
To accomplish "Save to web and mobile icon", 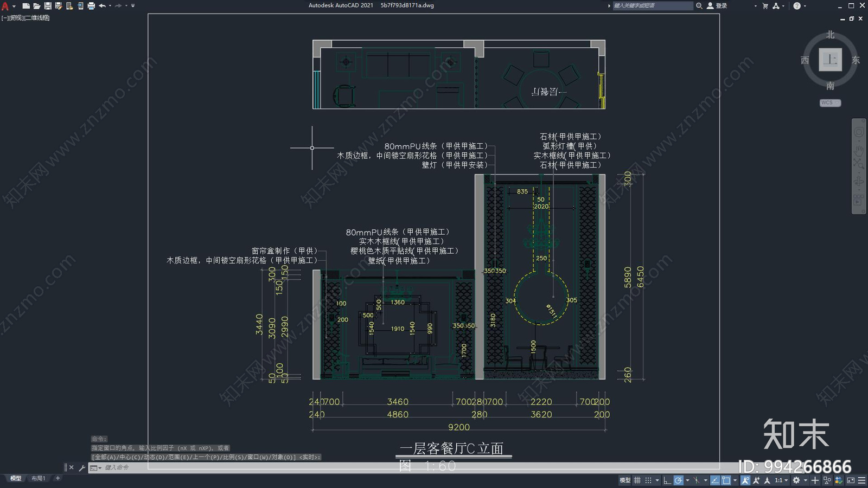I will click(80, 6).
